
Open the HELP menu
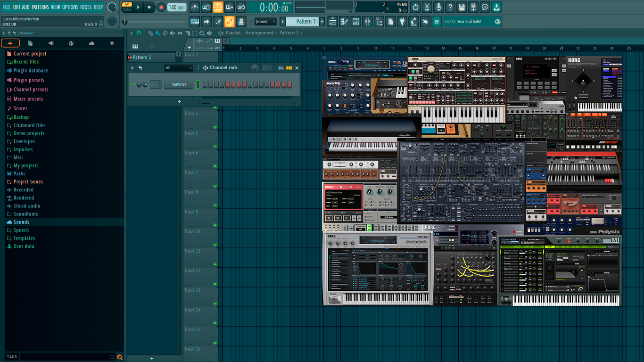click(x=98, y=7)
